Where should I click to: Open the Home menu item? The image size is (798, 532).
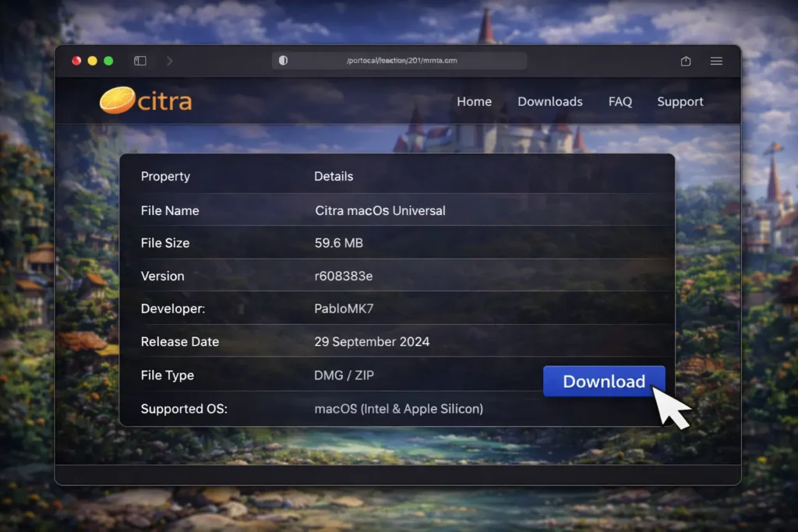(475, 101)
